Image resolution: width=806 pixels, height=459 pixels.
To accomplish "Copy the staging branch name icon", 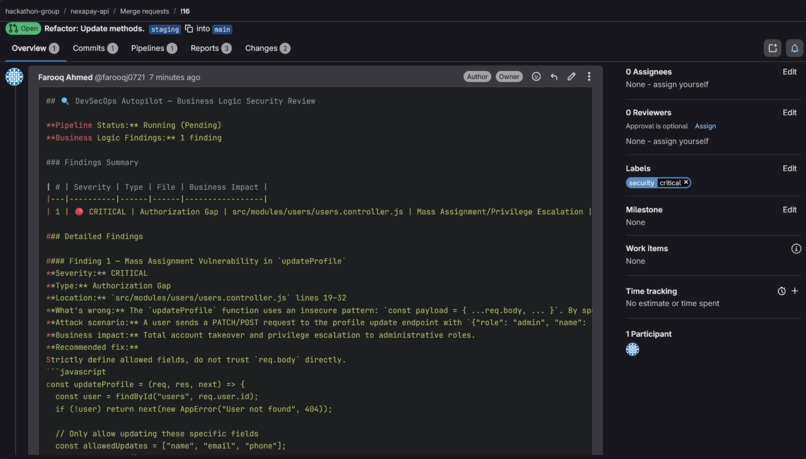I will click(189, 29).
